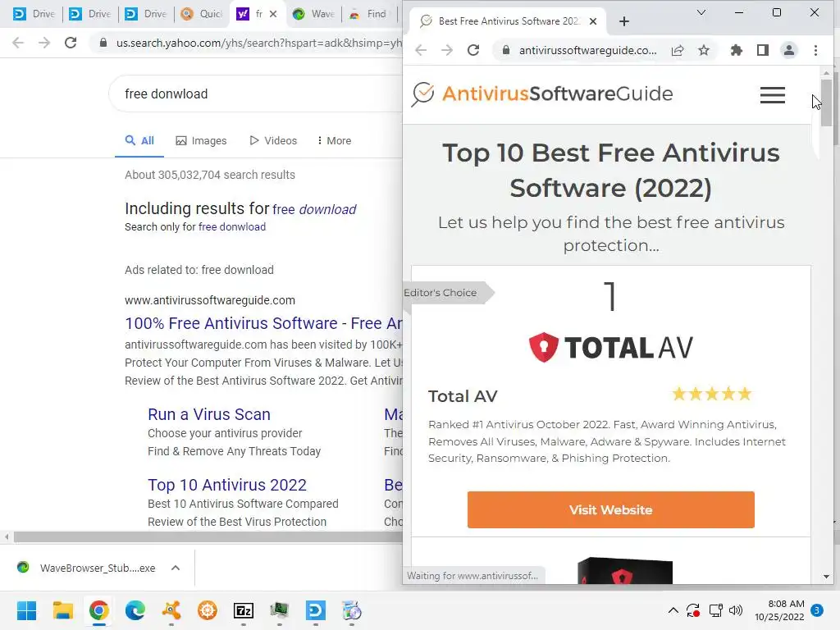This screenshot has width=840, height=630.
Task: Open the hamburger menu on AntivirusSoftwareGuide
Action: click(773, 95)
